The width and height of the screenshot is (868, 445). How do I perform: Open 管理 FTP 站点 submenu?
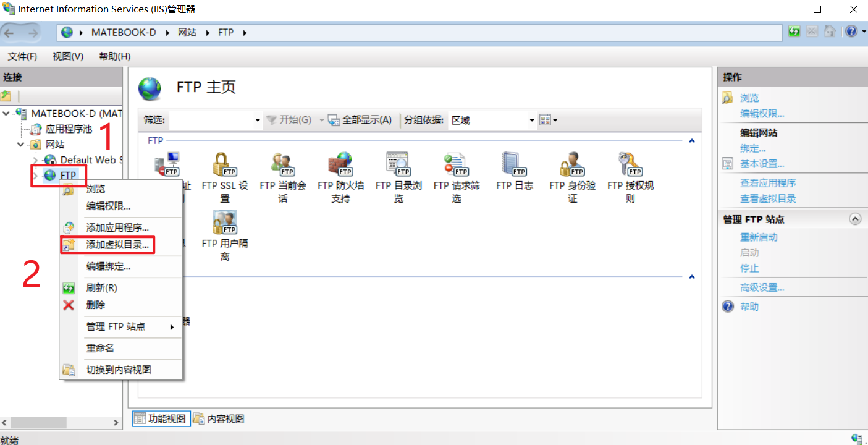click(121, 326)
